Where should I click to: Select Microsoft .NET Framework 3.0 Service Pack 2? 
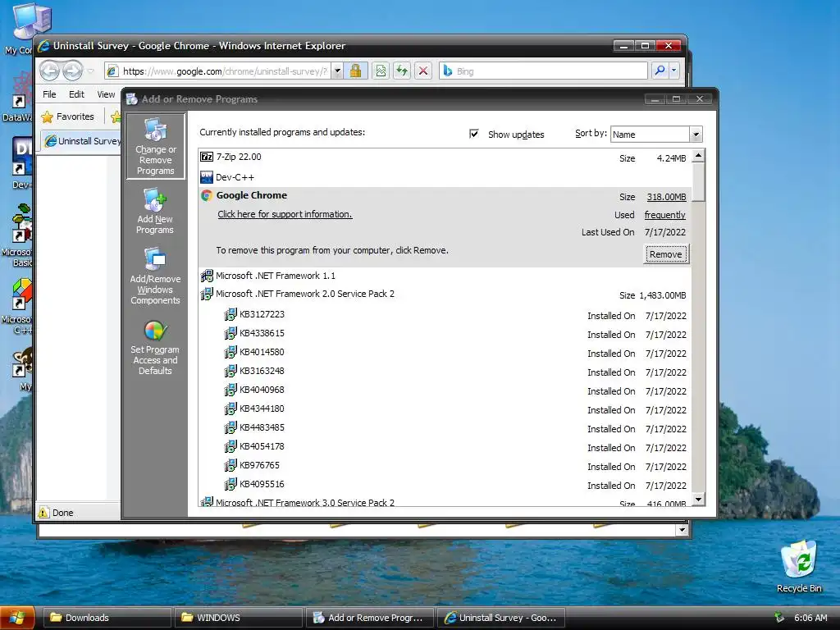click(x=305, y=503)
